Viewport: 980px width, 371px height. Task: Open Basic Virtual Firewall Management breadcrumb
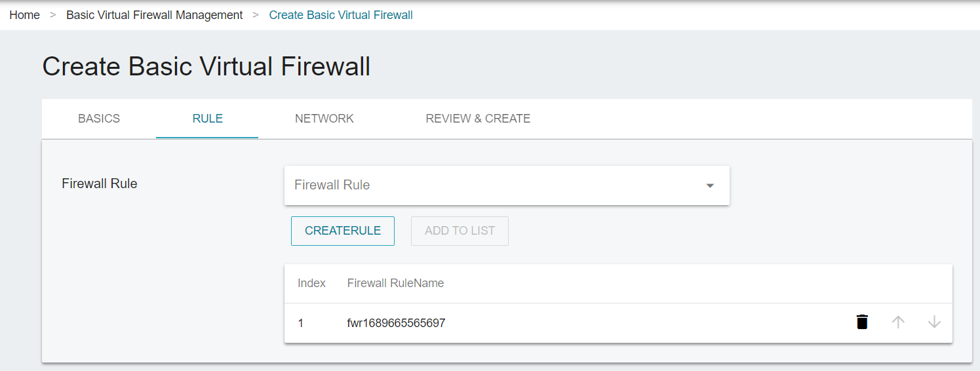tap(155, 15)
